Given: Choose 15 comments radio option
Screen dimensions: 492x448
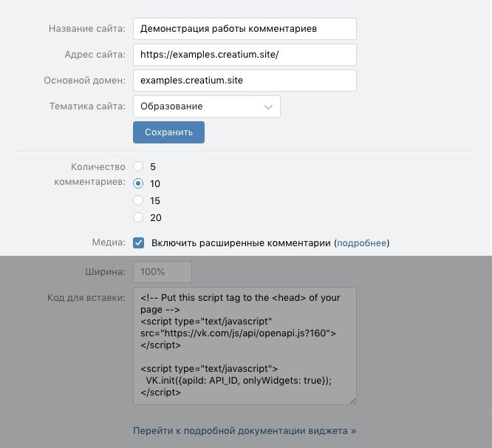Looking at the screenshot, I should 138,200.
